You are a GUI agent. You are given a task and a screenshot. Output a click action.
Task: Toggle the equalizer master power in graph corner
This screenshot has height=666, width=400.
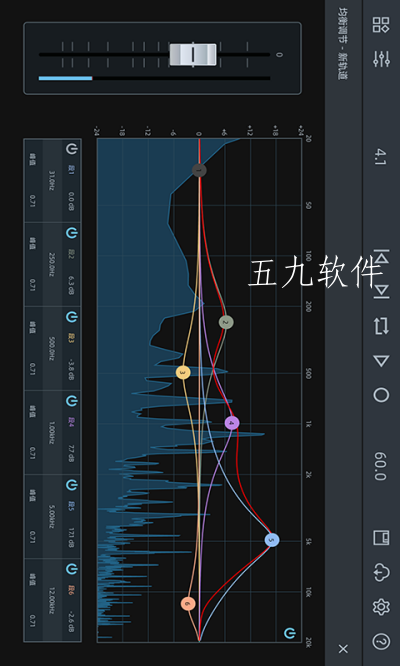pos(290,633)
